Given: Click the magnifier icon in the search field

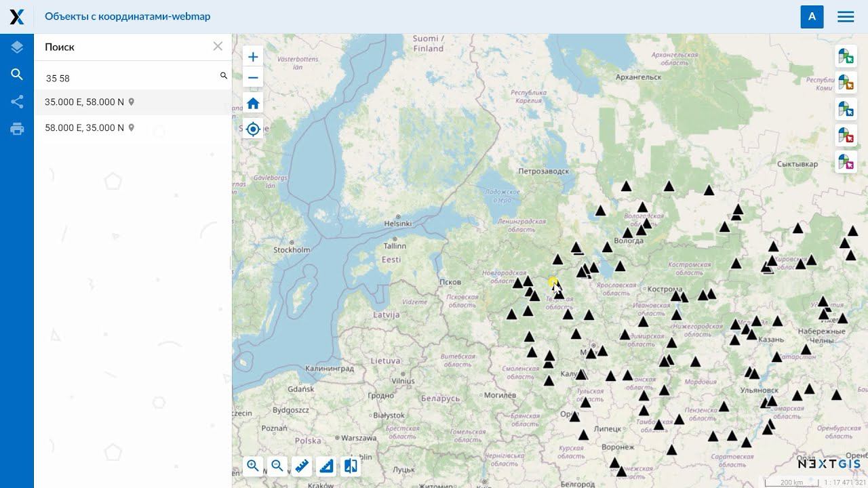Looking at the screenshot, I should pyautogui.click(x=224, y=76).
